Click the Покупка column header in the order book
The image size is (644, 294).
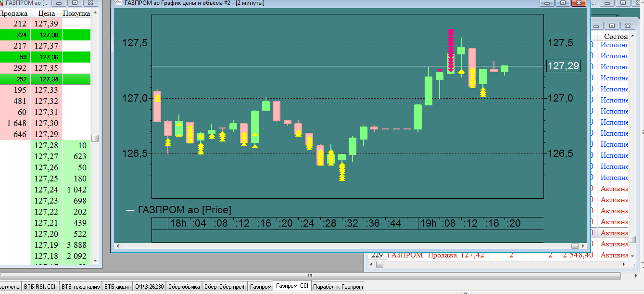[x=76, y=13]
